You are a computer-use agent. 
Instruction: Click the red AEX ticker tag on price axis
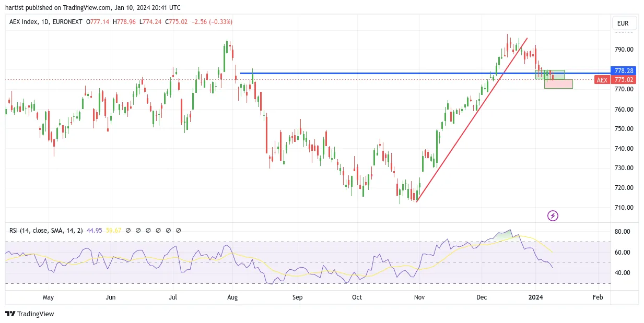[x=602, y=80]
